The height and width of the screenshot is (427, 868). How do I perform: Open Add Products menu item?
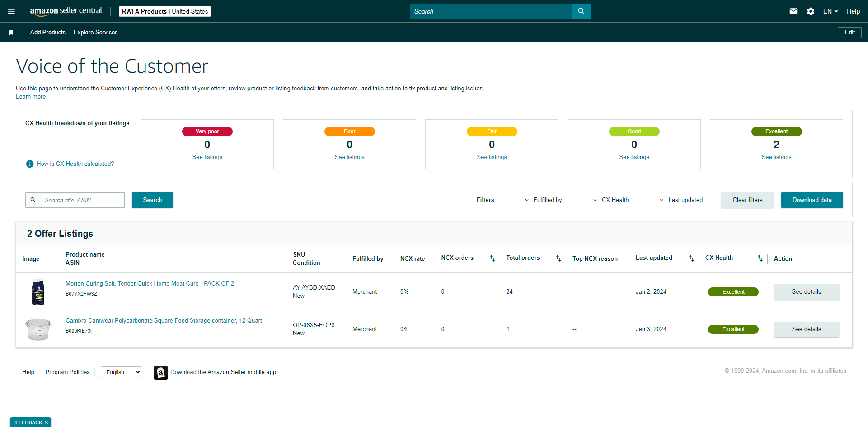[x=48, y=33]
